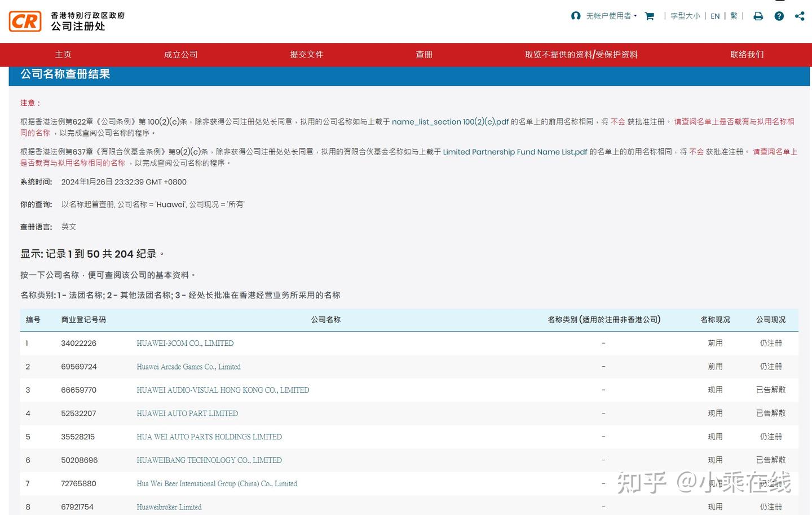Image resolution: width=812 pixels, height=515 pixels.
Task: View HUAWEI-3COM CO., LIMITED company details
Action: 185,343
